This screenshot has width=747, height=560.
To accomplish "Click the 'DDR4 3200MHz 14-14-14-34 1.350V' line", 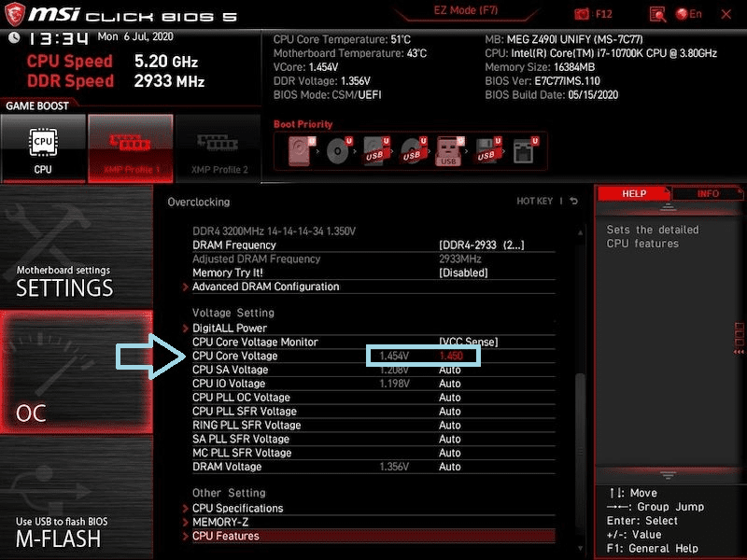I will (274, 231).
